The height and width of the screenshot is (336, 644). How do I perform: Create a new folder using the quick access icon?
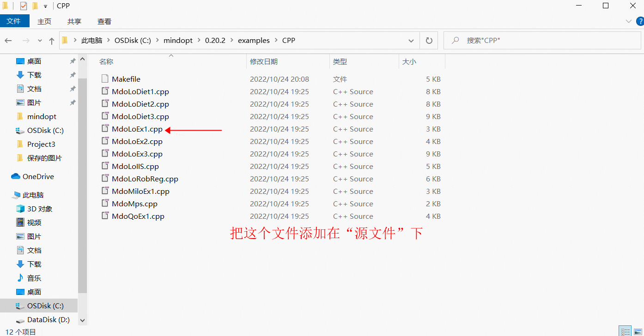tap(34, 6)
